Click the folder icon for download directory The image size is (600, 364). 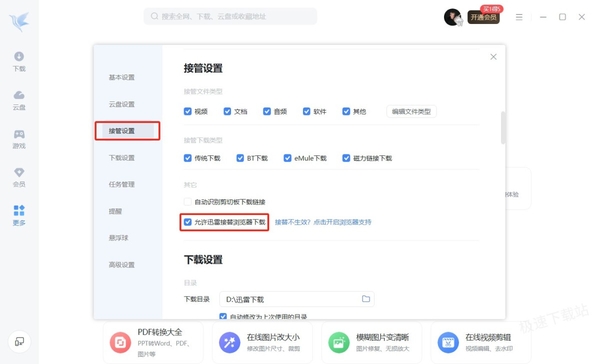(x=366, y=299)
